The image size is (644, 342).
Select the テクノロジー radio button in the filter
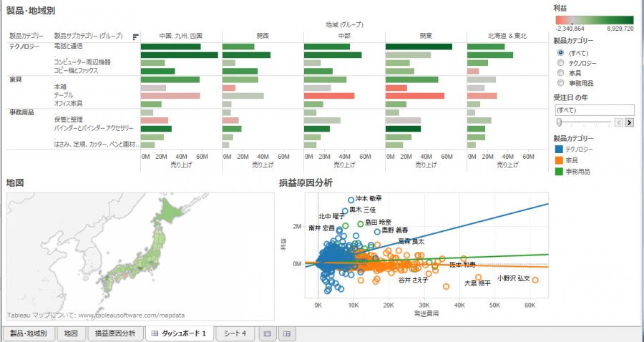click(560, 63)
